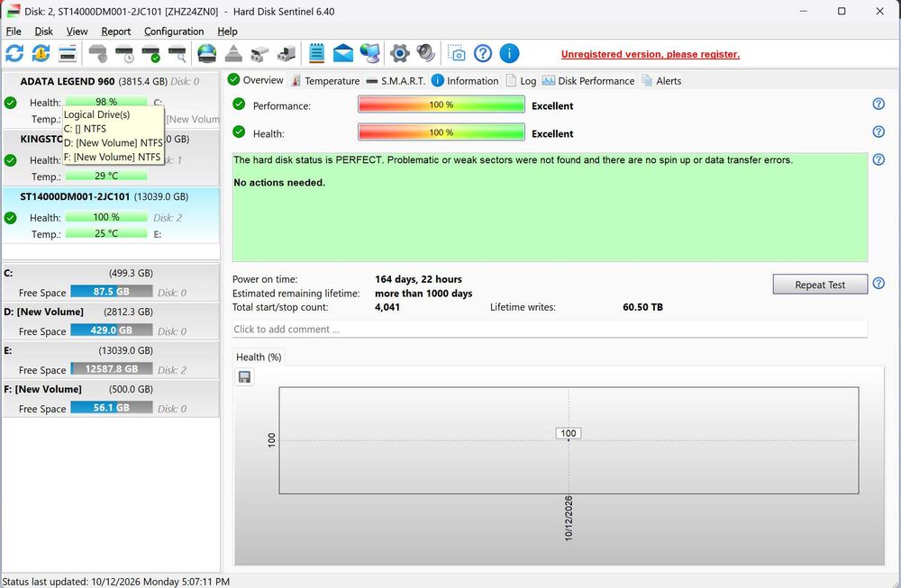The height and width of the screenshot is (588, 901).
Task: Click the blue Refresh toolbar icon
Action: point(14,53)
